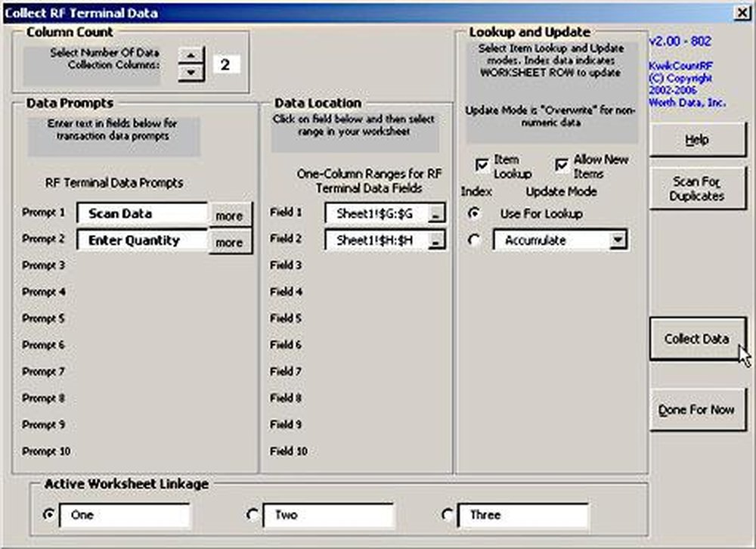Close the Collect RF Terminal Data dialog

point(742,13)
